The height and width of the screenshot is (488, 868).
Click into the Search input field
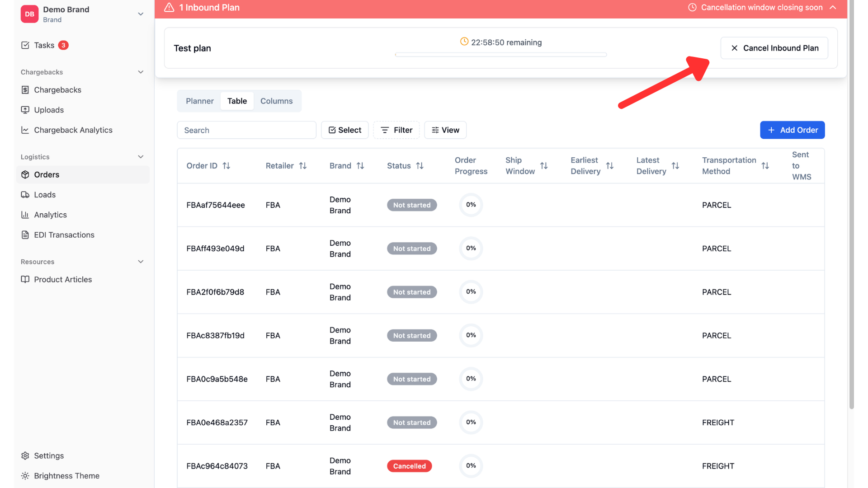tap(247, 130)
